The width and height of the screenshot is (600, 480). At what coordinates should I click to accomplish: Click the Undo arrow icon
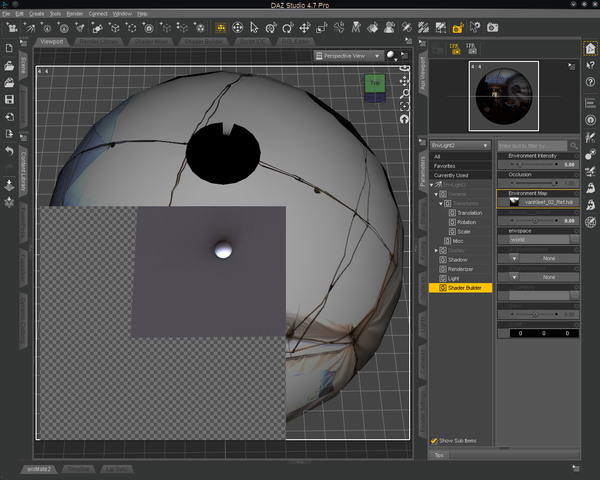coord(9,151)
